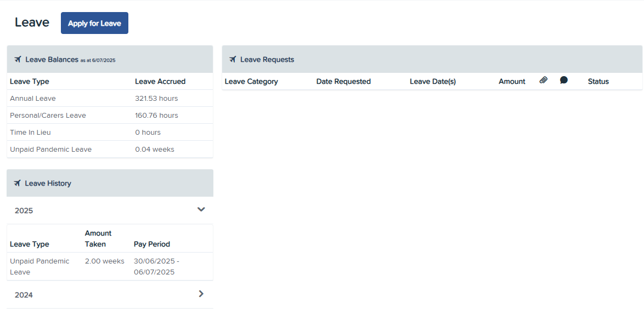This screenshot has width=644, height=309.
Task: Click the Leave Date(s) column header
Action: coord(433,82)
